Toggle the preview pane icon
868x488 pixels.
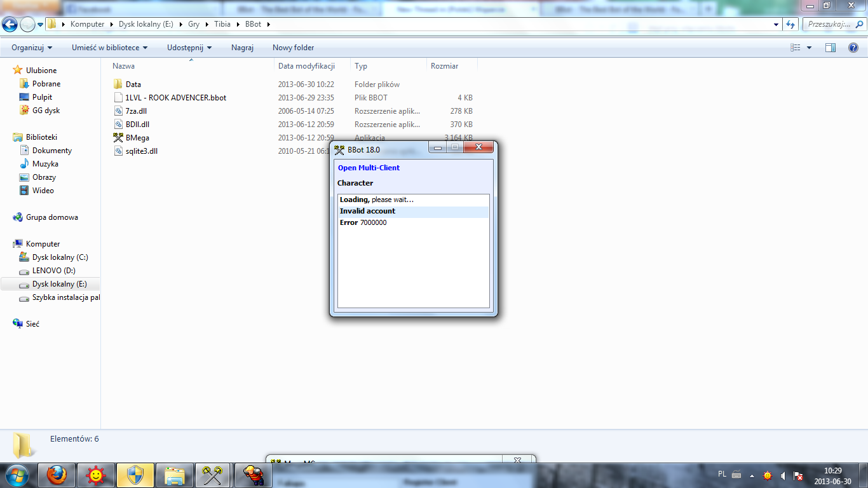pyautogui.click(x=830, y=48)
